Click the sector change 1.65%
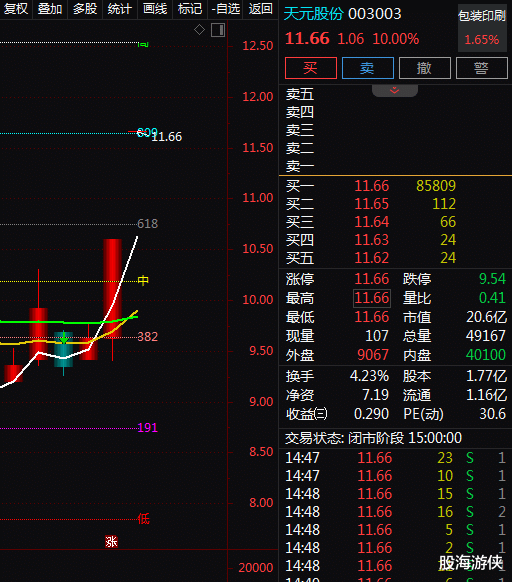512x582 pixels. [482, 39]
